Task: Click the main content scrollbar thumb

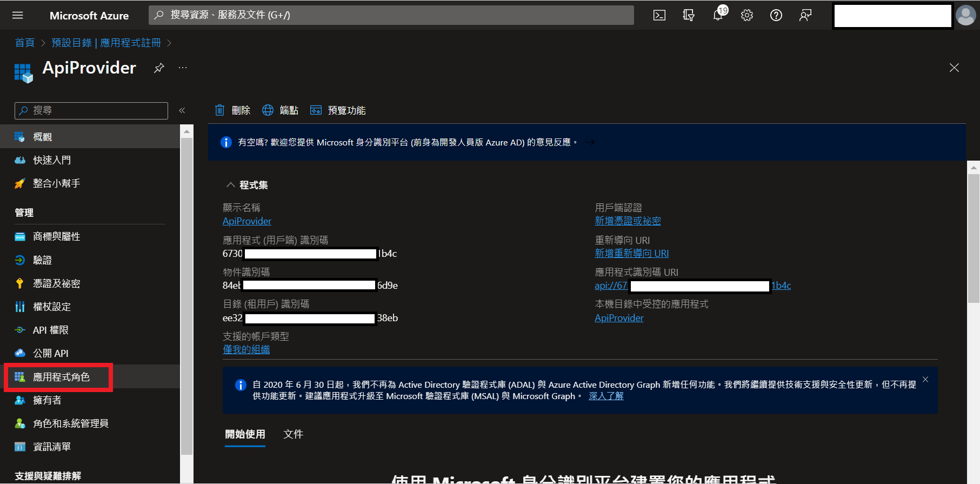Action: point(974,238)
